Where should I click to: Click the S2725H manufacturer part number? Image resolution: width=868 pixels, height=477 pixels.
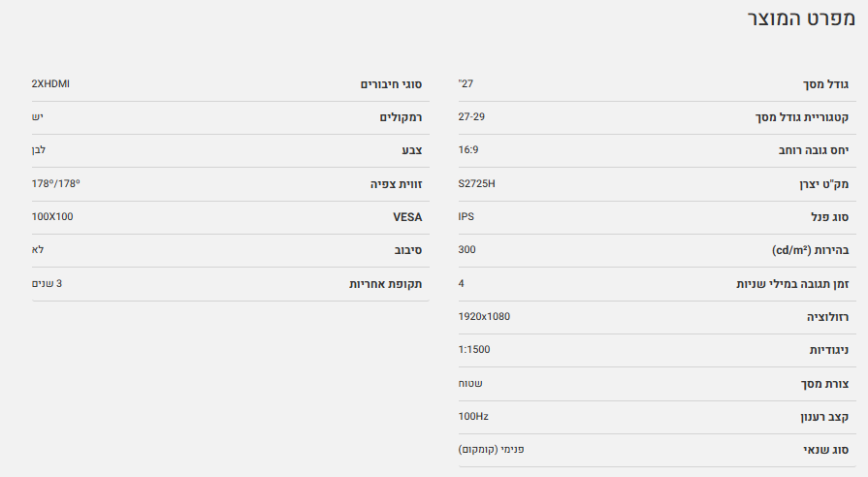pyautogui.click(x=477, y=183)
